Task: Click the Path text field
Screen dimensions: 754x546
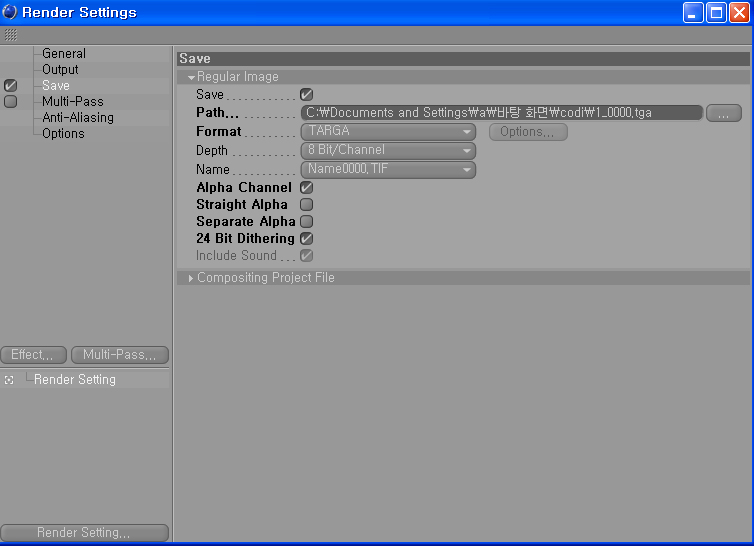Action: [x=502, y=113]
